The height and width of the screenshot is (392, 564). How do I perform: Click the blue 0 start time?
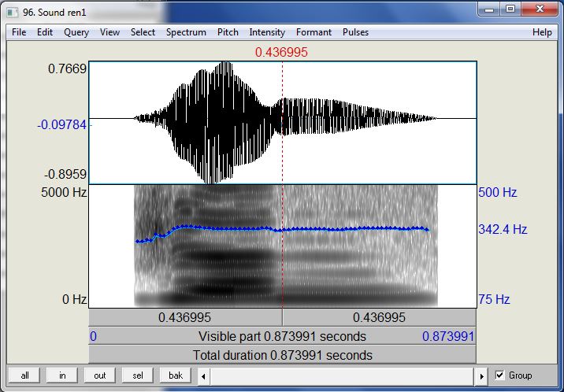93,337
